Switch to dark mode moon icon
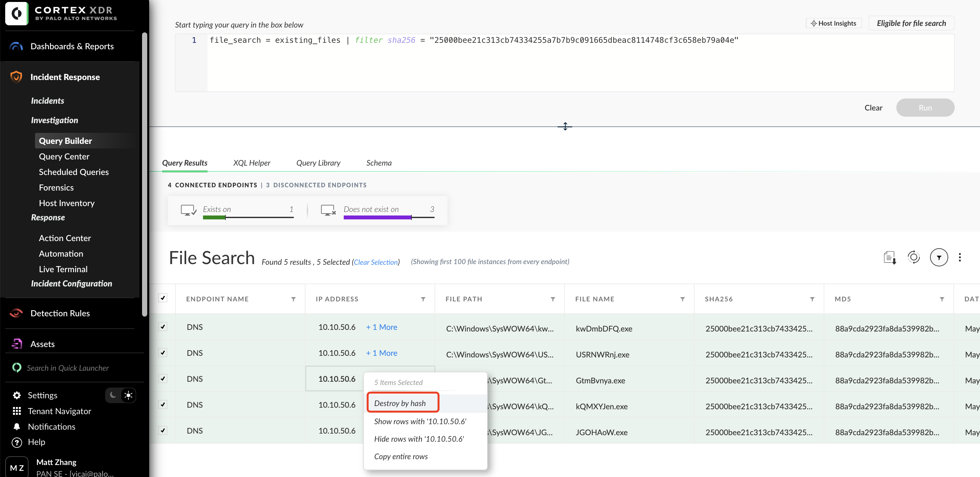Viewport: 980px width, 477px height. click(x=113, y=395)
